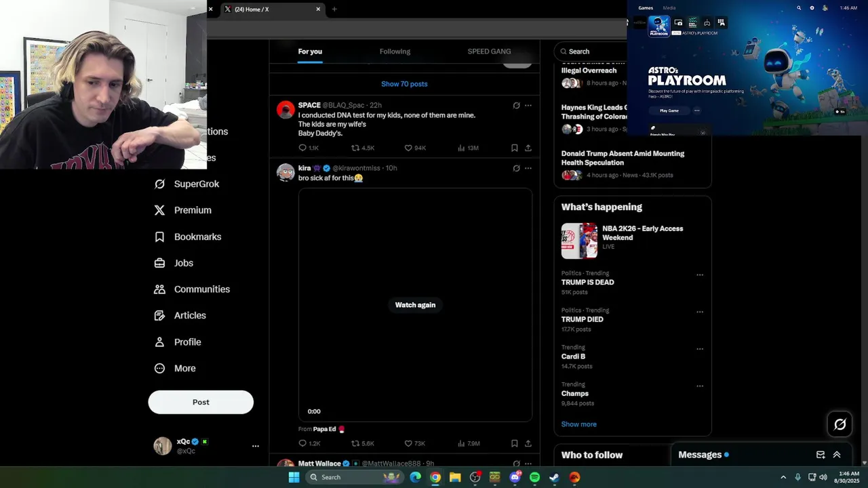The image size is (868, 488).
Task: Open options next to Play Game
Action: 696,110
